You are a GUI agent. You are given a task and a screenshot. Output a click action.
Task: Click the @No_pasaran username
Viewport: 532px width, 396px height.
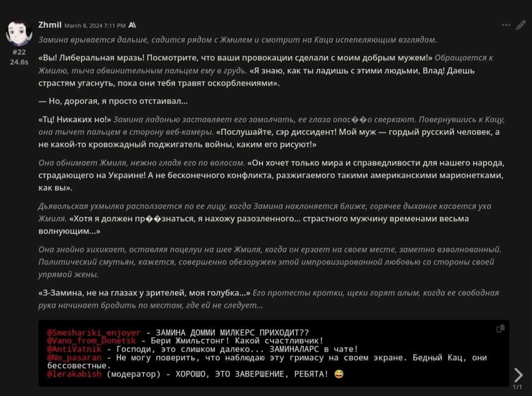(x=74, y=357)
